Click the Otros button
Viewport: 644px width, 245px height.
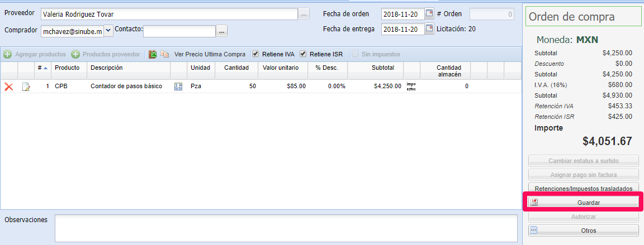click(x=583, y=230)
